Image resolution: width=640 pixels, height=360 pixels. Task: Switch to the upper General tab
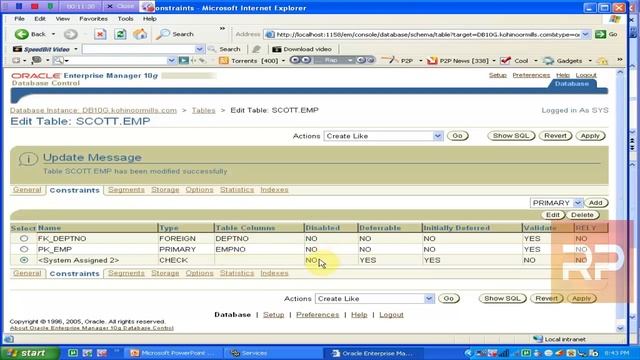click(x=27, y=190)
